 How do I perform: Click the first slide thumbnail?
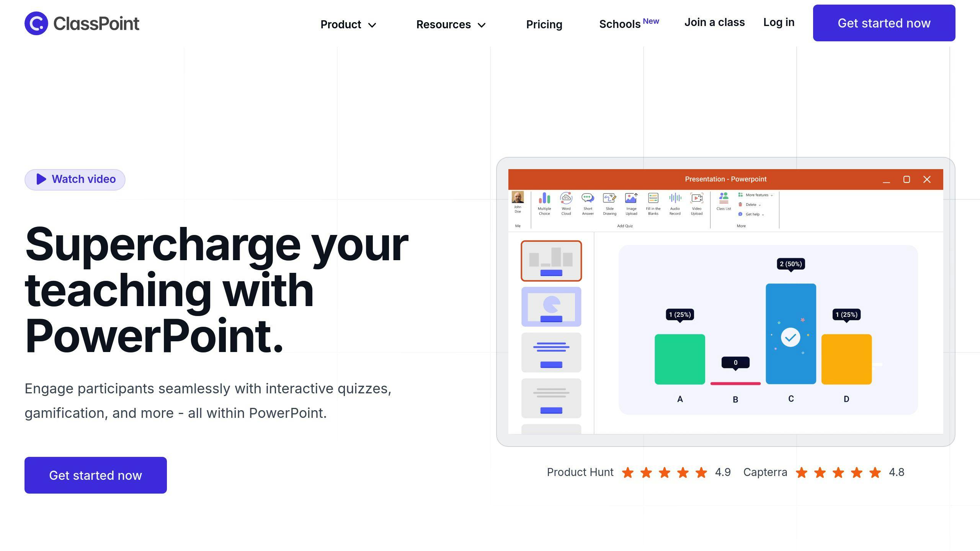[x=551, y=261]
